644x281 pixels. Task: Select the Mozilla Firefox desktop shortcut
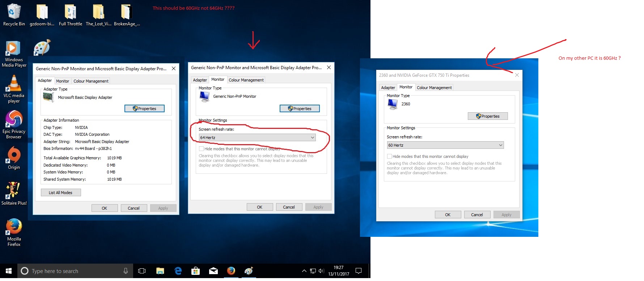[x=14, y=232]
